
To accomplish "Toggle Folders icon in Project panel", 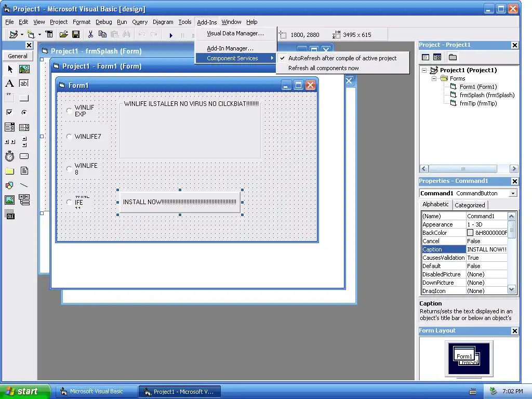I will click(453, 57).
